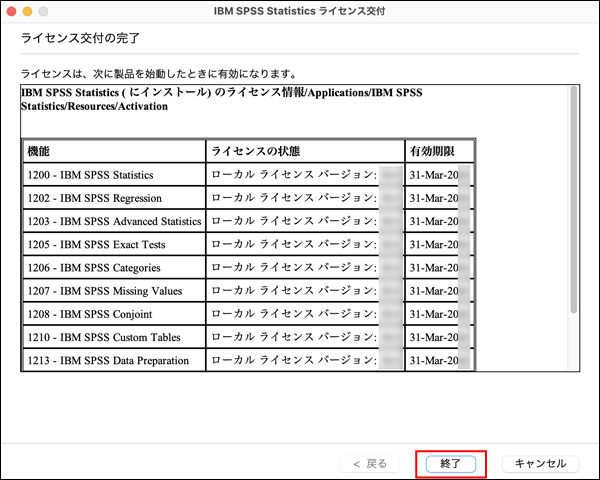Click the expiry date in the Exact Tests row
Screen dimensions: 600x480
click(x=439, y=245)
